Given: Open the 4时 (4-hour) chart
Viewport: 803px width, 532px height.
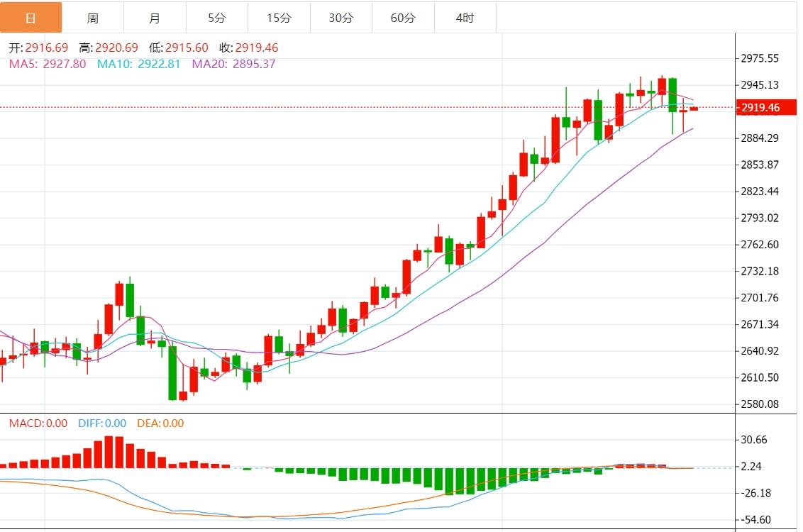Looking at the screenshot, I should [x=463, y=18].
